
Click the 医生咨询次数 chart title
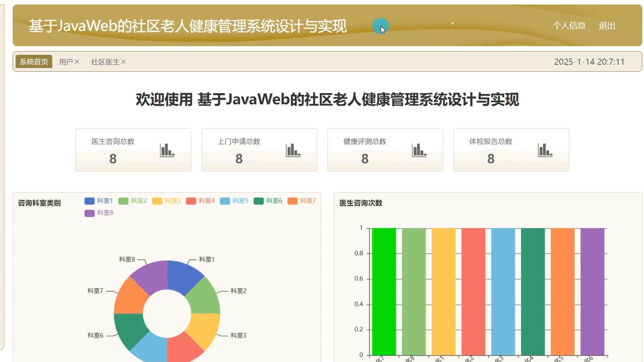pyautogui.click(x=361, y=203)
